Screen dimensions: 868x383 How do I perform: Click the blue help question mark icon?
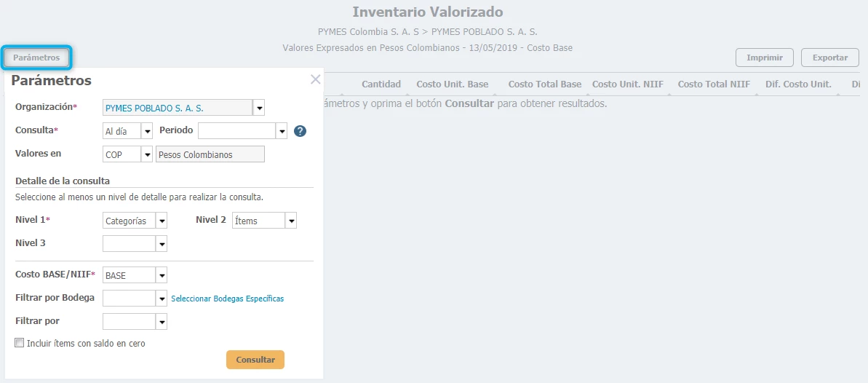pyautogui.click(x=300, y=131)
